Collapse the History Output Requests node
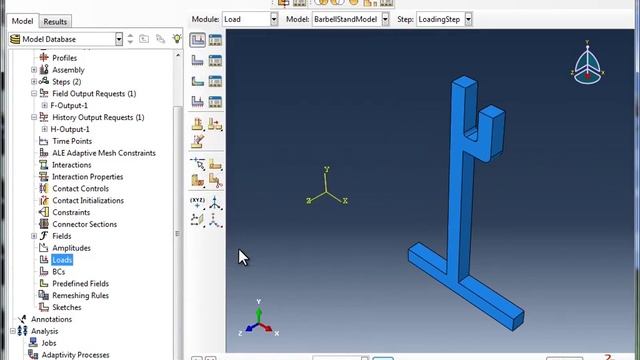 point(34,117)
